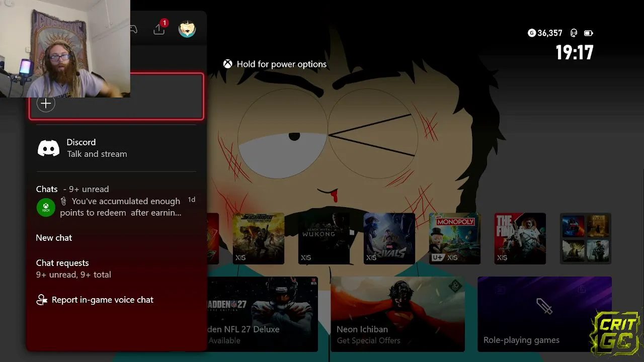Open the share tab with notification badge
Viewport: 644px width, 362px height.
pos(159,29)
